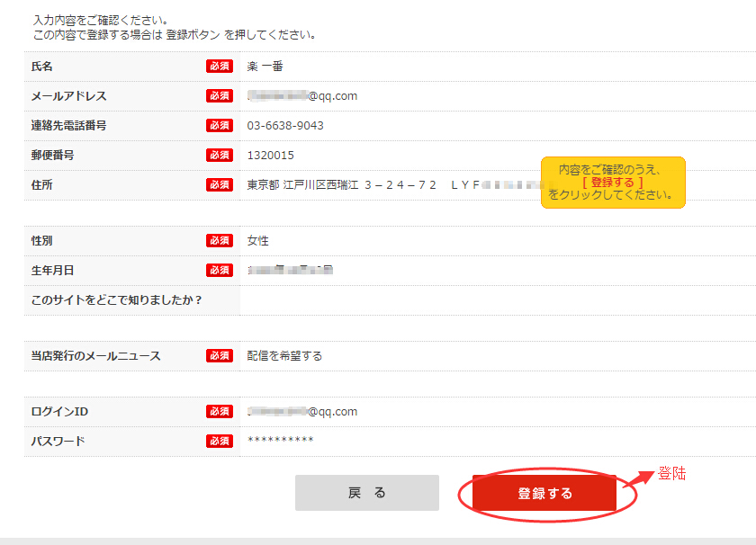Click the name value 楽 一番
This screenshot has height=545, width=756.
click(265, 67)
